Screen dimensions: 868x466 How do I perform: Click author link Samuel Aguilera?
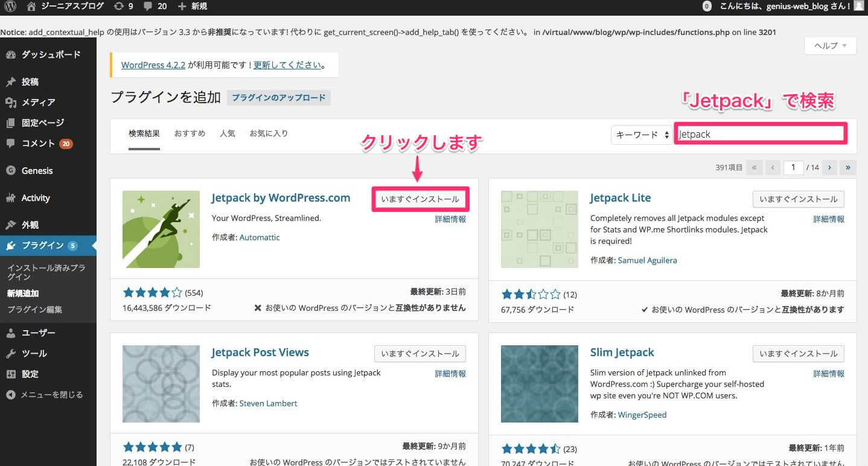[x=647, y=260]
